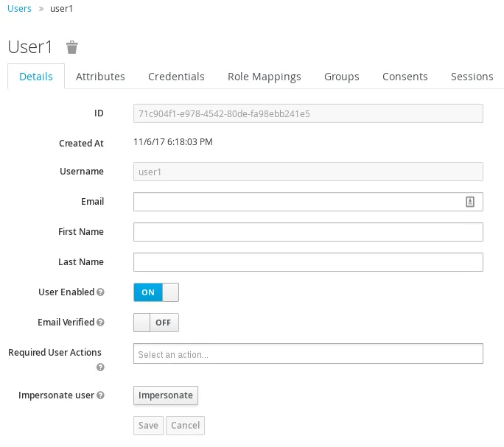Click the User1 page heading
The width and height of the screenshot is (504, 447).
tap(30, 47)
